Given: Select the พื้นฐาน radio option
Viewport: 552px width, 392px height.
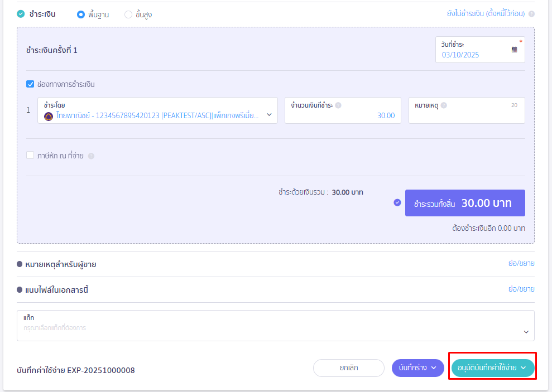Looking at the screenshot, I should (x=80, y=14).
